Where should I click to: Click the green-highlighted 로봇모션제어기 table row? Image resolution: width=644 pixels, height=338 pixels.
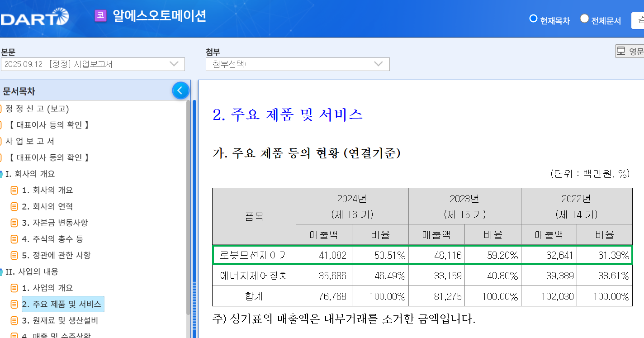(421, 255)
